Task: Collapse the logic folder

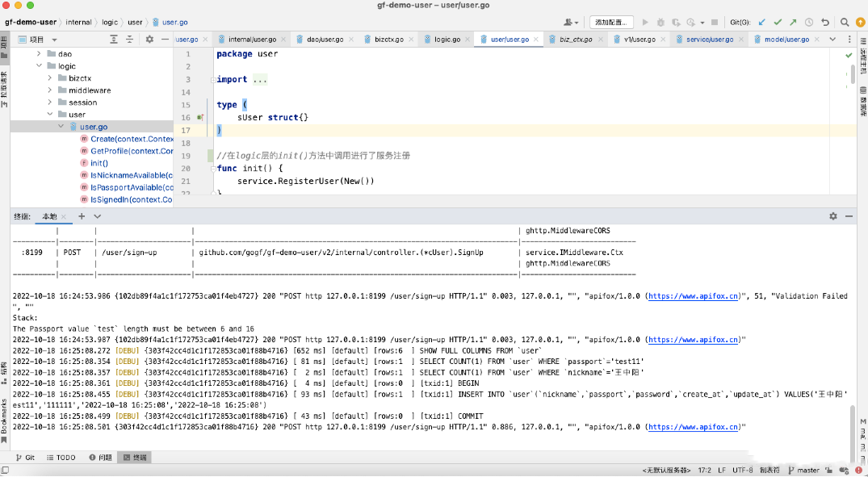Action: tap(39, 66)
